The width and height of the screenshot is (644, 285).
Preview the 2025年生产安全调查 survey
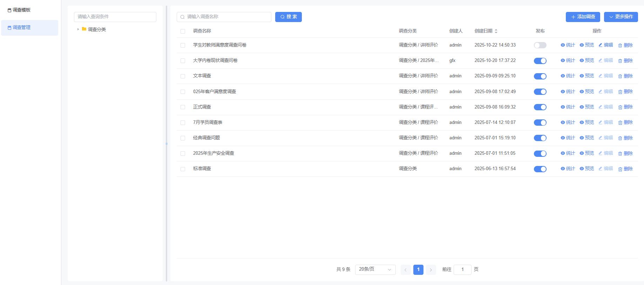click(587, 153)
